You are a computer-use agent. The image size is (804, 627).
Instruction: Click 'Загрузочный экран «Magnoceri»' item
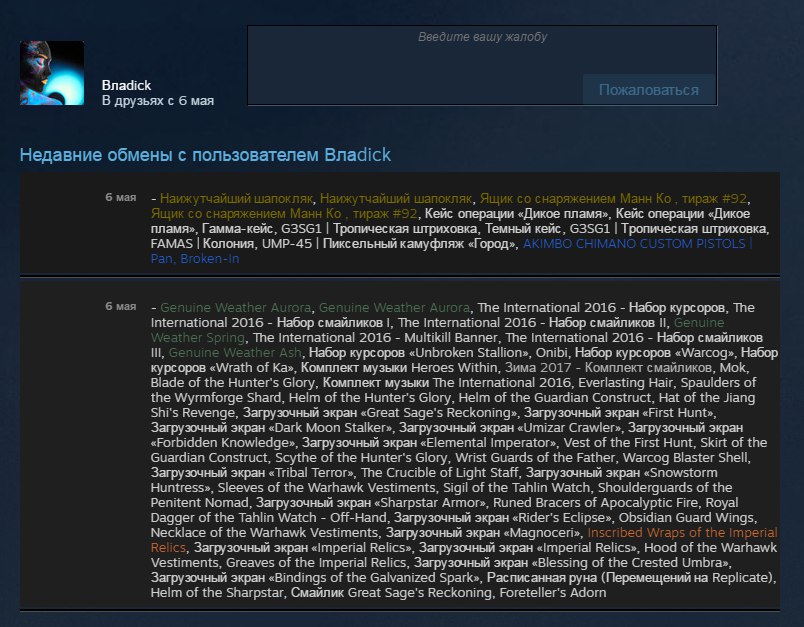coord(484,533)
